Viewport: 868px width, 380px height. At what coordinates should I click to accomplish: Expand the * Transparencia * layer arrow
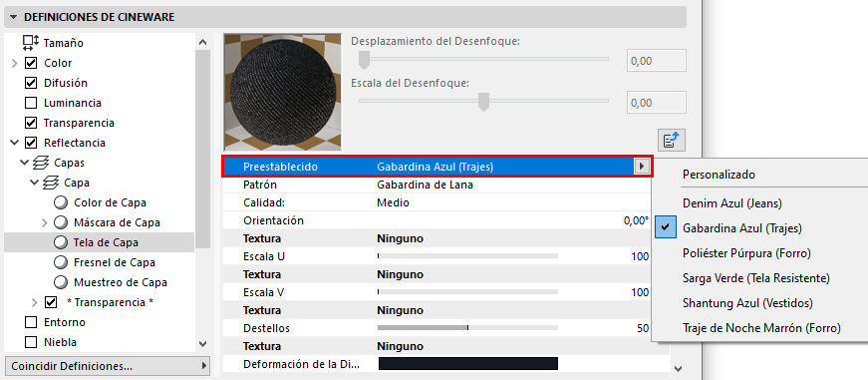pyautogui.click(x=34, y=302)
